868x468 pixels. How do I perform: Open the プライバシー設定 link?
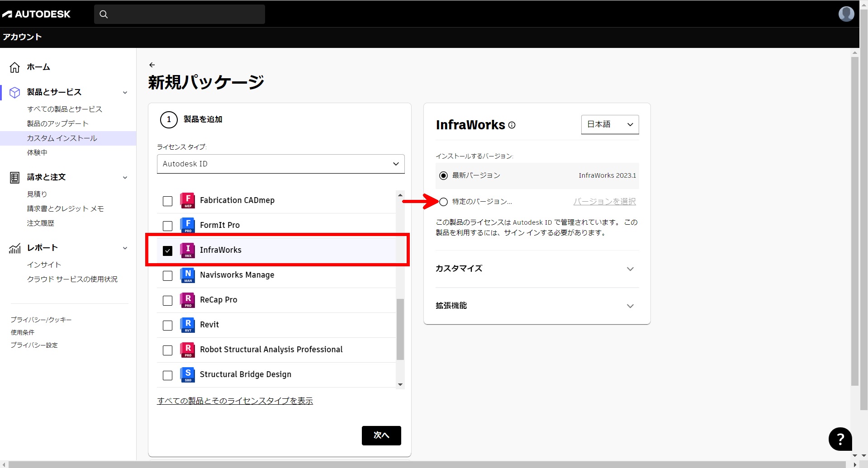pos(34,345)
